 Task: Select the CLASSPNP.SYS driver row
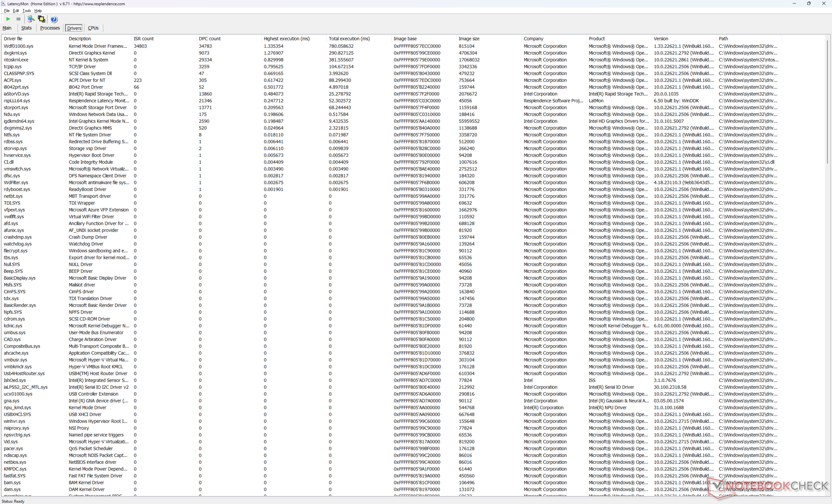(391, 73)
